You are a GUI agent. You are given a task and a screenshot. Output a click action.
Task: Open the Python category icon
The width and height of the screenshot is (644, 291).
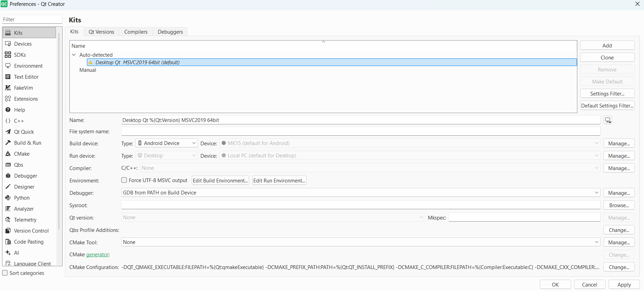tap(8, 198)
